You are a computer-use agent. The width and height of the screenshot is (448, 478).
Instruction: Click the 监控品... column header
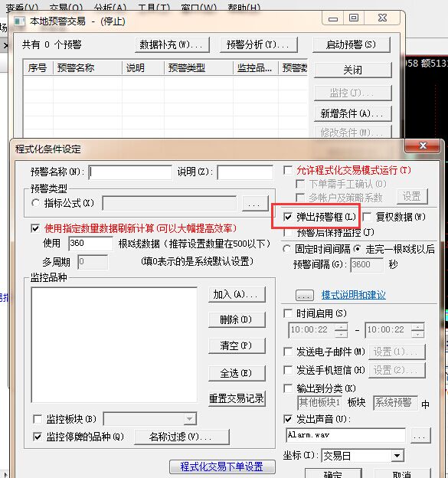point(255,67)
